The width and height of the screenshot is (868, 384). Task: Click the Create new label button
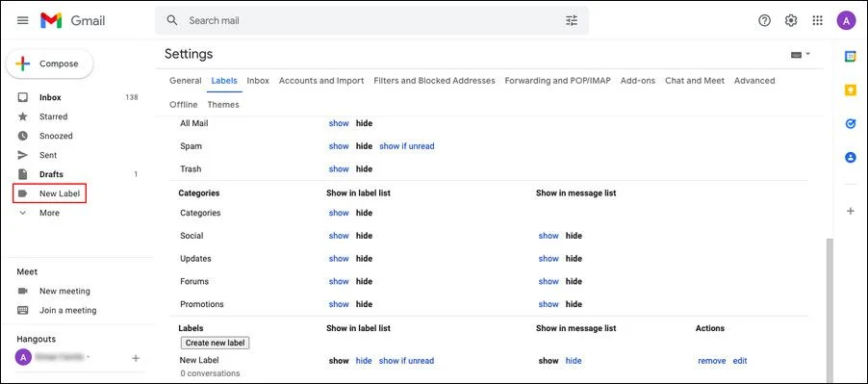(215, 343)
